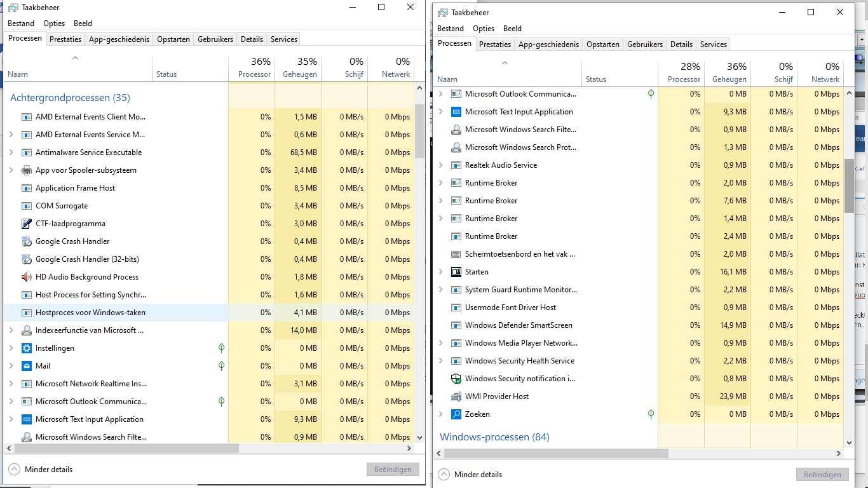Open the Bestand menu in left window
The image size is (868, 488).
coord(21,24)
